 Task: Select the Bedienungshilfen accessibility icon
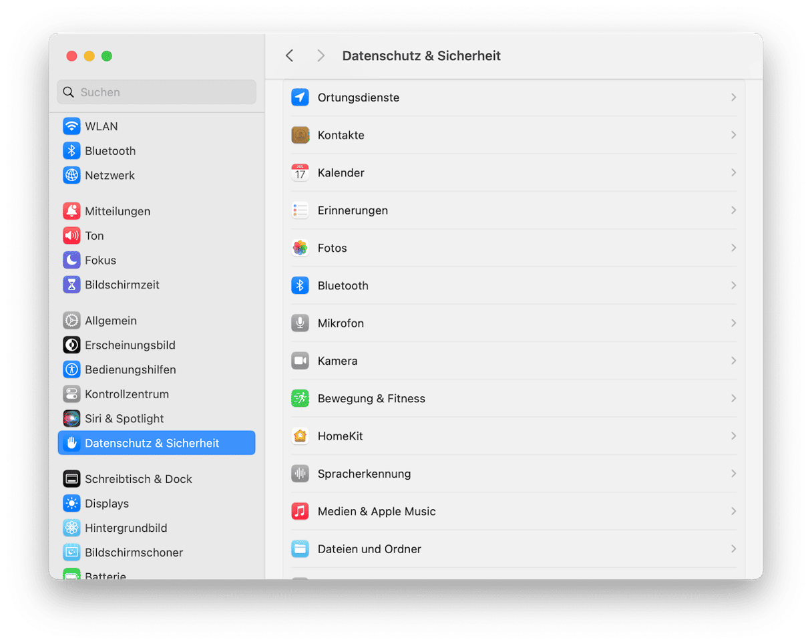71,369
